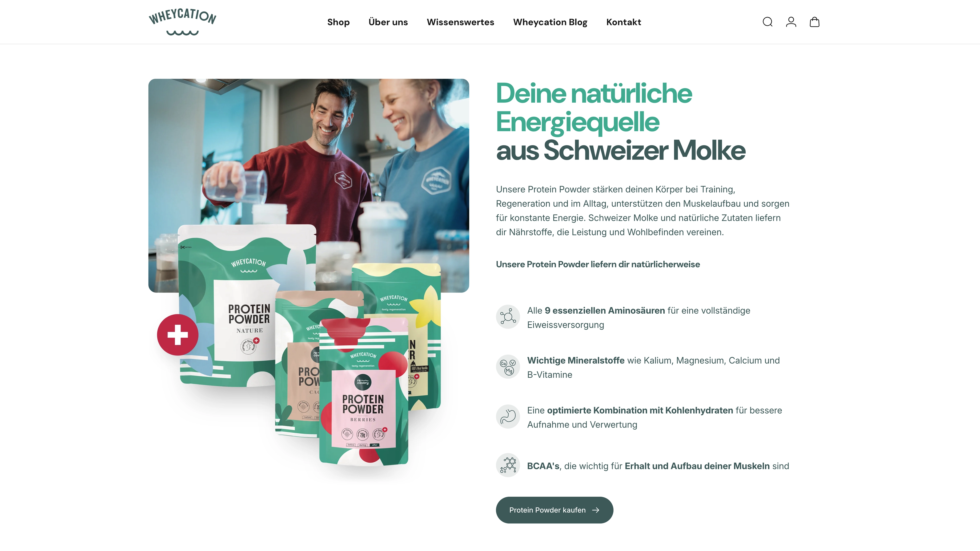Viewport: 980px width, 551px height.
Task: Open the user account icon
Action: 791,22
